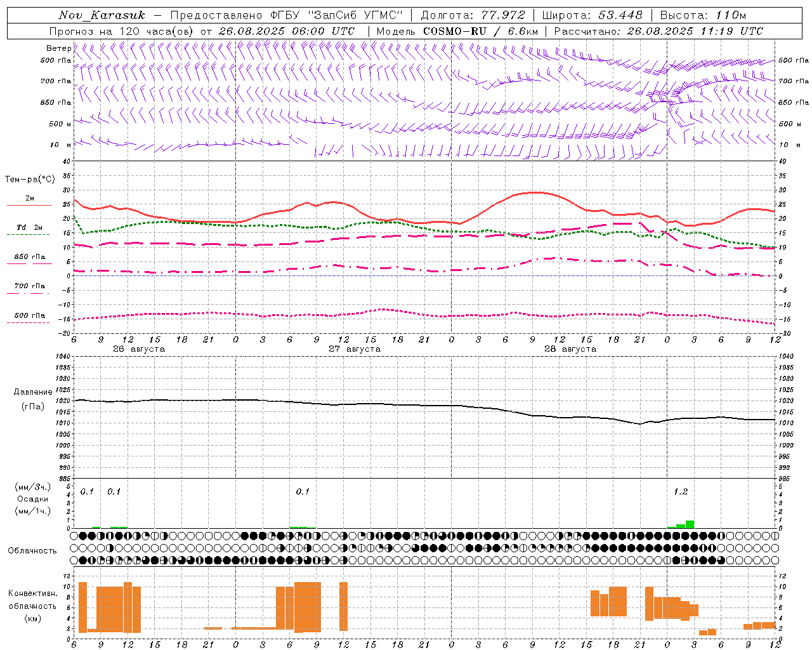
Task: Click the "Осадки" precipitation label
Action: tap(33, 499)
